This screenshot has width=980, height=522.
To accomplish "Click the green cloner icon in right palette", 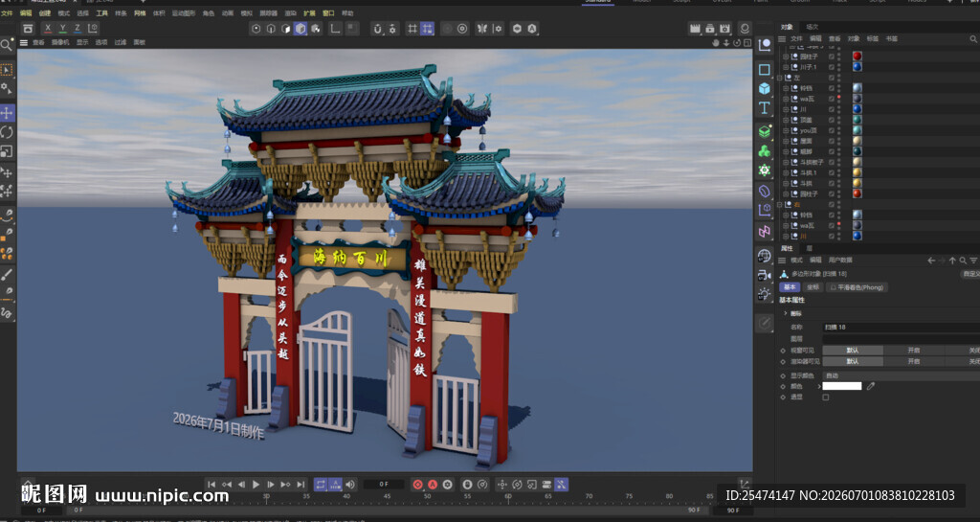I will (x=764, y=151).
